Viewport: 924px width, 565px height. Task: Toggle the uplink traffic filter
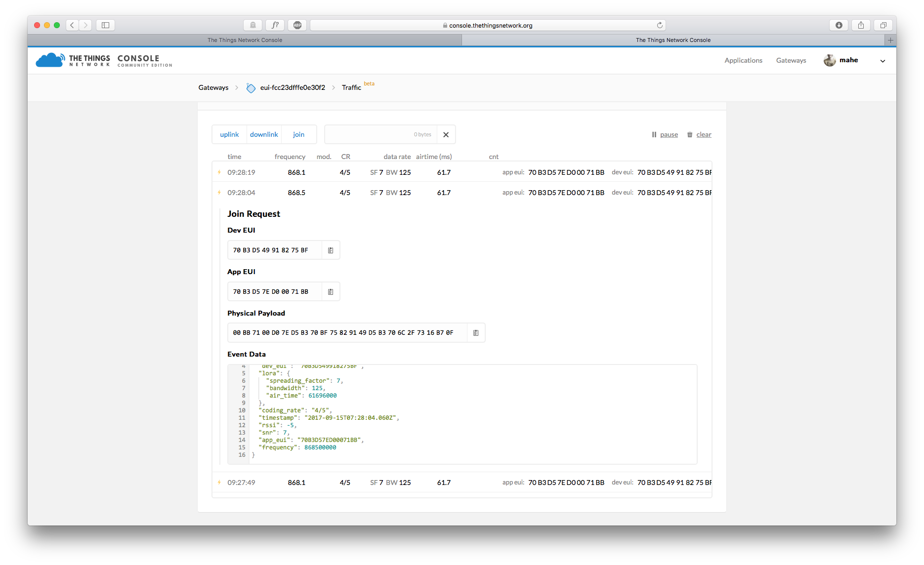229,134
